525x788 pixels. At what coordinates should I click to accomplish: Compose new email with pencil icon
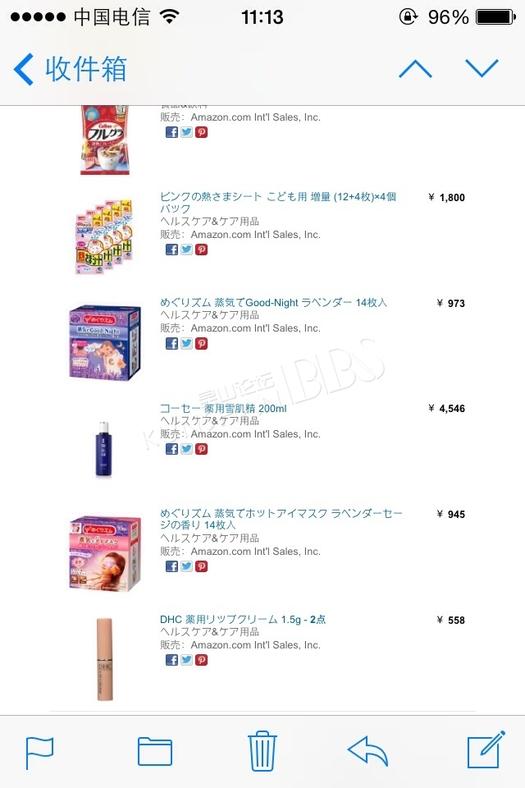click(486, 750)
